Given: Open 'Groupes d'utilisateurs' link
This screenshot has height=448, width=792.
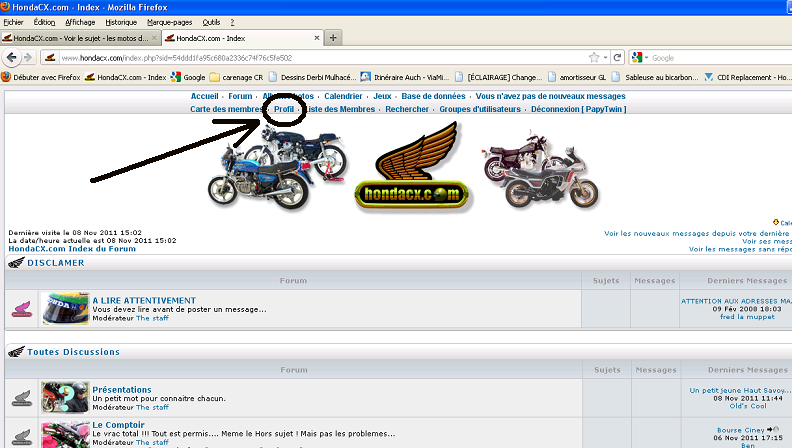Looking at the screenshot, I should tap(480, 109).
